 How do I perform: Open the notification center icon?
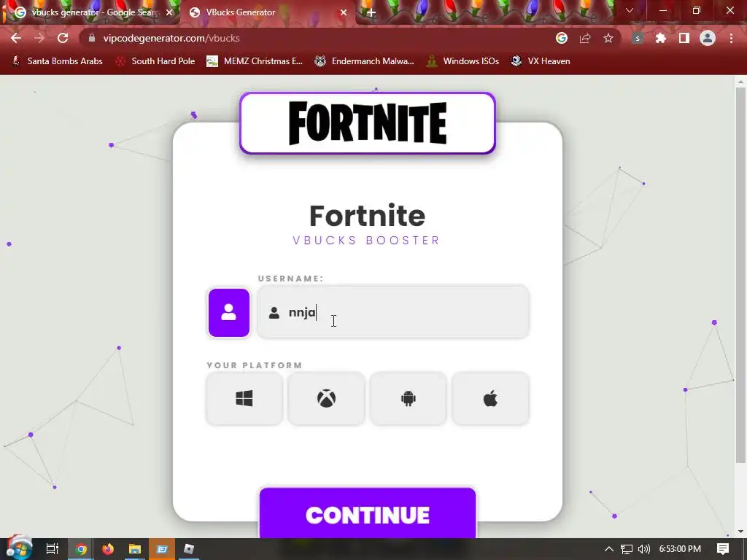click(x=723, y=549)
